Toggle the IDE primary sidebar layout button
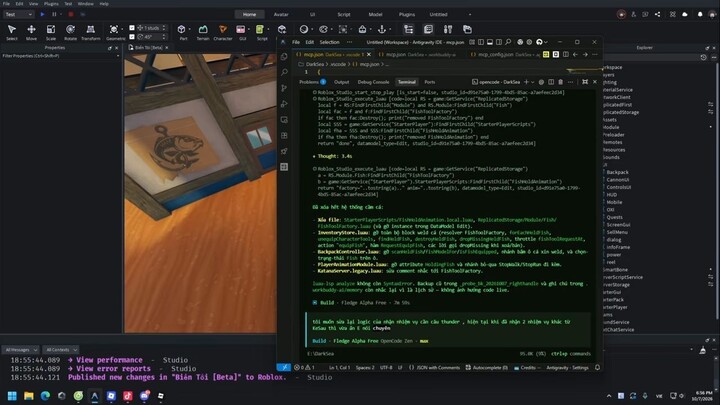Viewport: 720px width, 405px height. 481,42
